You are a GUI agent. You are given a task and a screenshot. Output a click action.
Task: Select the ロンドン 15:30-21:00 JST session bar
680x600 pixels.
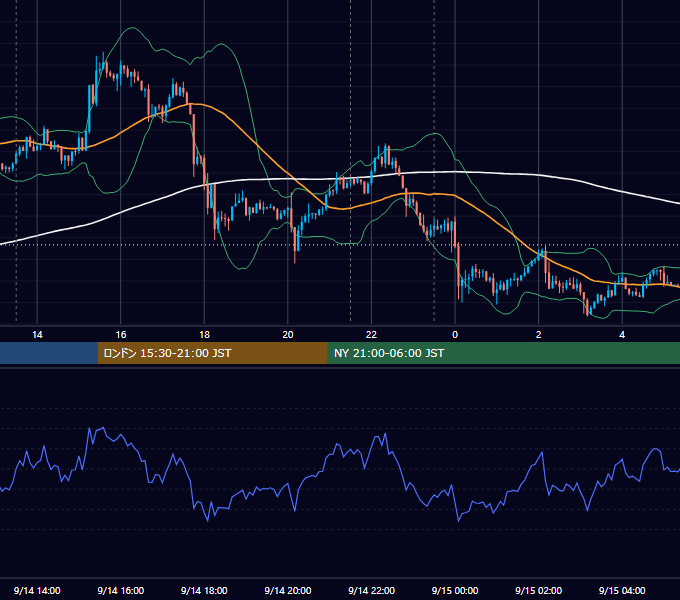click(x=212, y=353)
